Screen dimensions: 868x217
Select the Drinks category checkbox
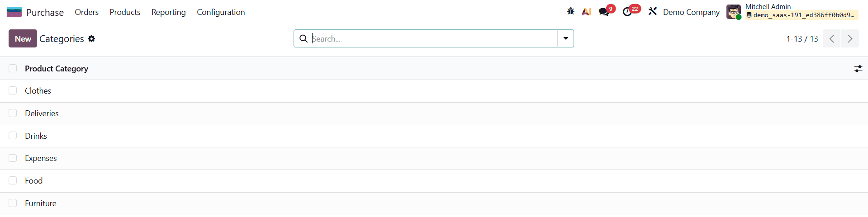click(x=13, y=136)
